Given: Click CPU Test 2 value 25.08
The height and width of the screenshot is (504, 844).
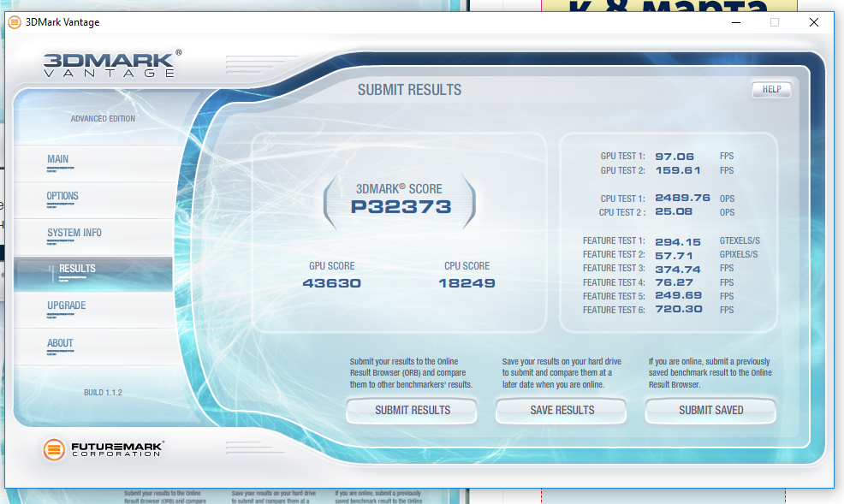Looking at the screenshot, I should point(674,212).
